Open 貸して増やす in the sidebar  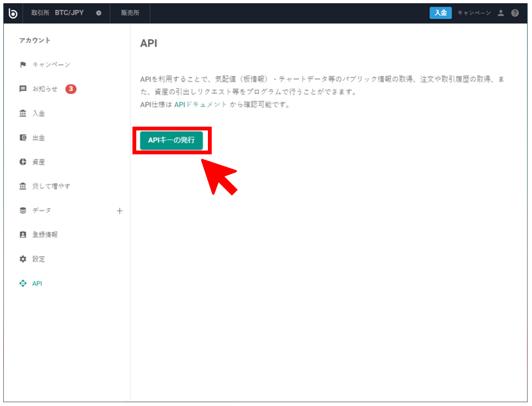point(51,186)
